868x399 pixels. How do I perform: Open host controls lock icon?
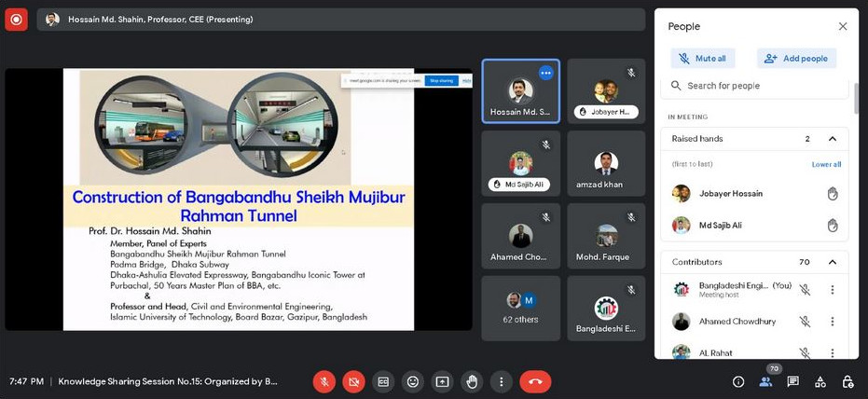pyautogui.click(x=847, y=382)
